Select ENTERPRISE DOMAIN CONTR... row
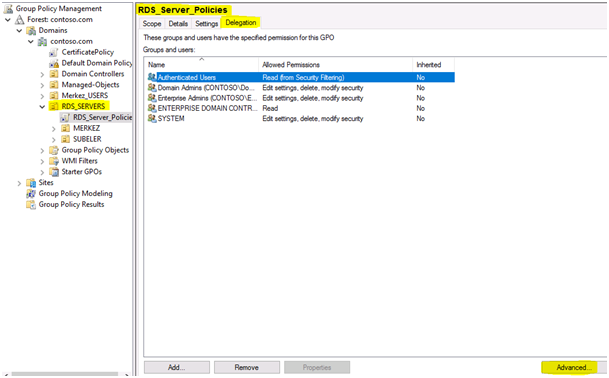 point(299,108)
